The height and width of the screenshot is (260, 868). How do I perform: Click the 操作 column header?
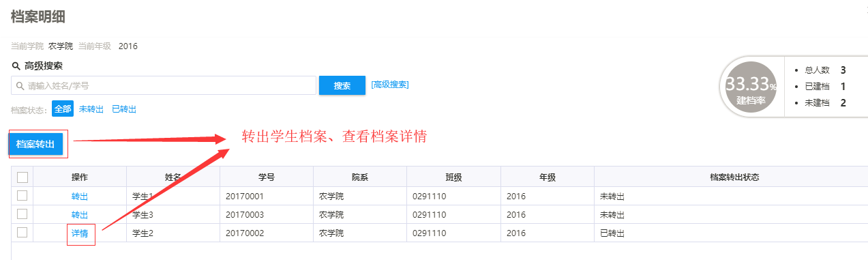pyautogui.click(x=80, y=177)
